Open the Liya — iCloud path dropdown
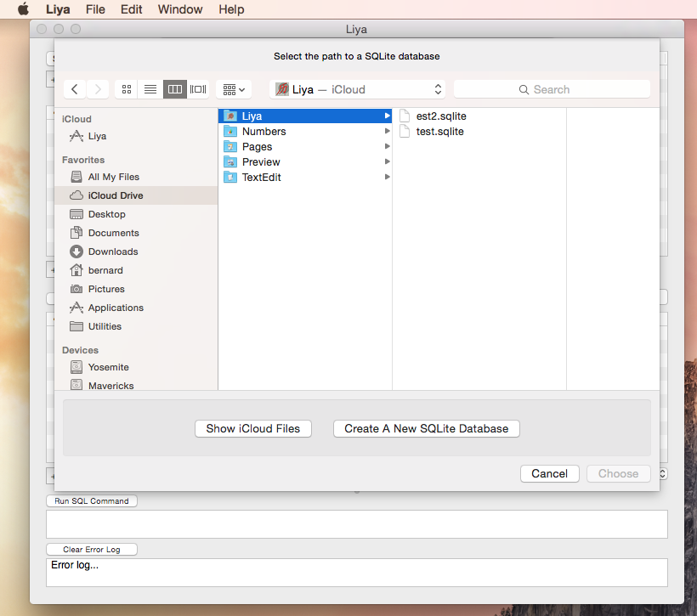Viewport: 697px width, 616px height. click(x=357, y=88)
